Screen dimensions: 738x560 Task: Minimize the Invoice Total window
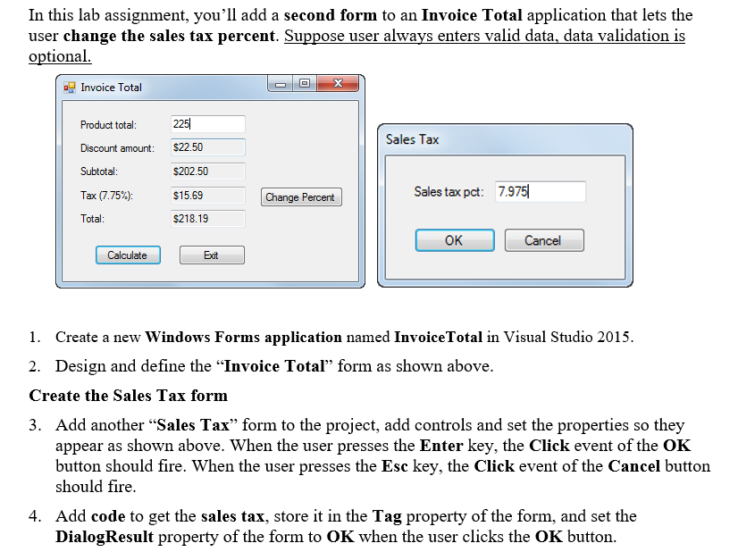click(281, 84)
